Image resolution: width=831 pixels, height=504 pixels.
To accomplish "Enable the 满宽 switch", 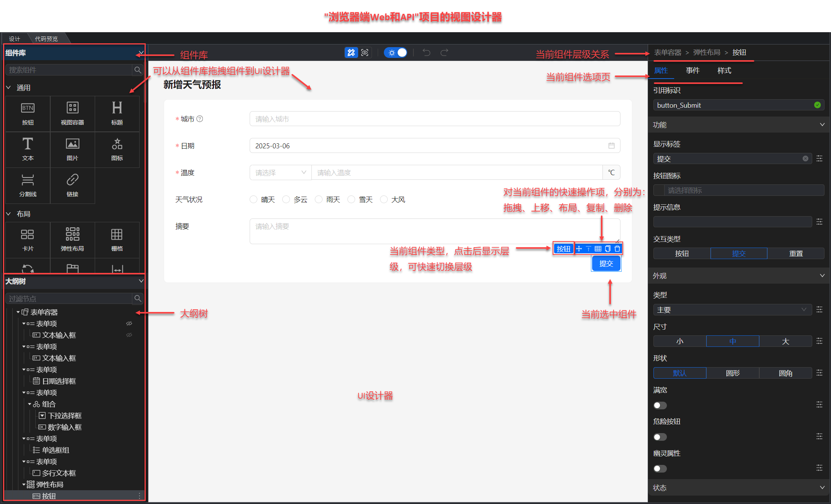I will [660, 405].
